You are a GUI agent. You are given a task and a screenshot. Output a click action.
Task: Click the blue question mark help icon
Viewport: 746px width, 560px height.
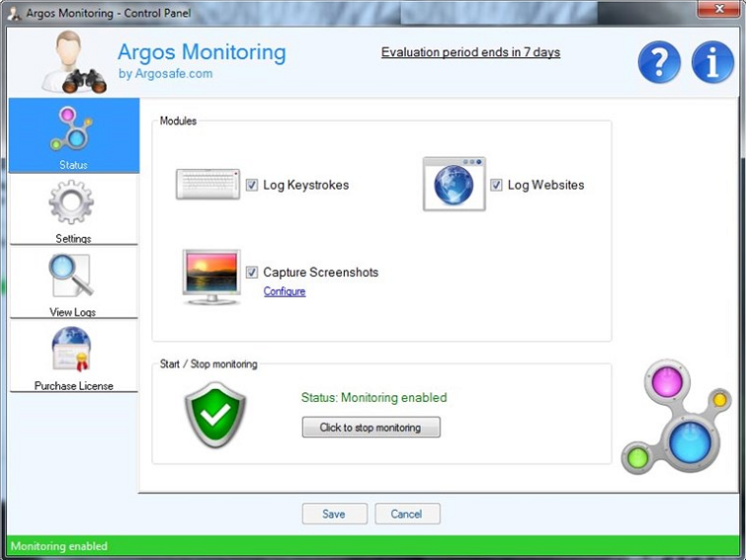(x=659, y=63)
